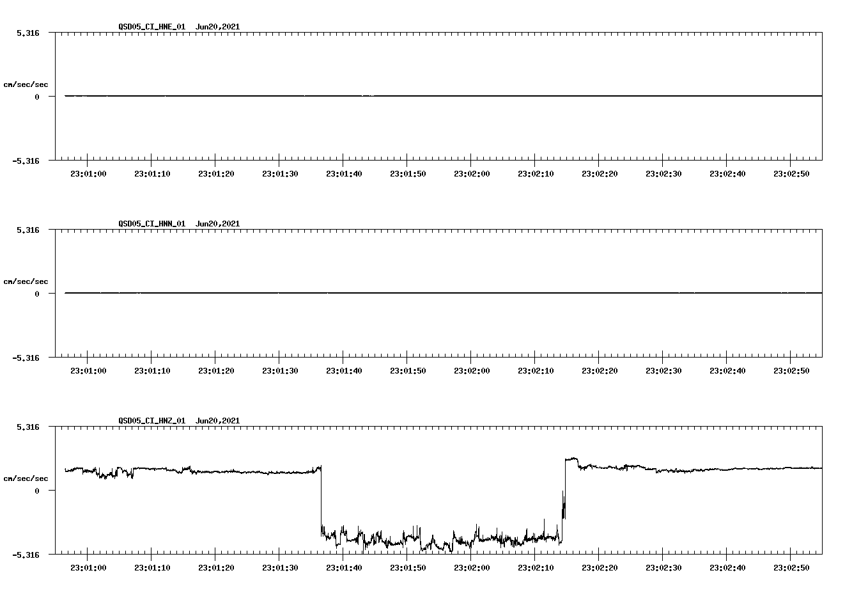Click the -5.316 lower limit of the HNE plot
The image size is (868, 591).
point(26,161)
